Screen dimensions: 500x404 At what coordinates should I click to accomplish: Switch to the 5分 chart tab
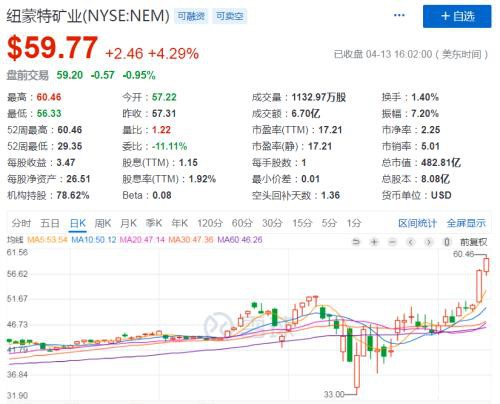pos(329,223)
